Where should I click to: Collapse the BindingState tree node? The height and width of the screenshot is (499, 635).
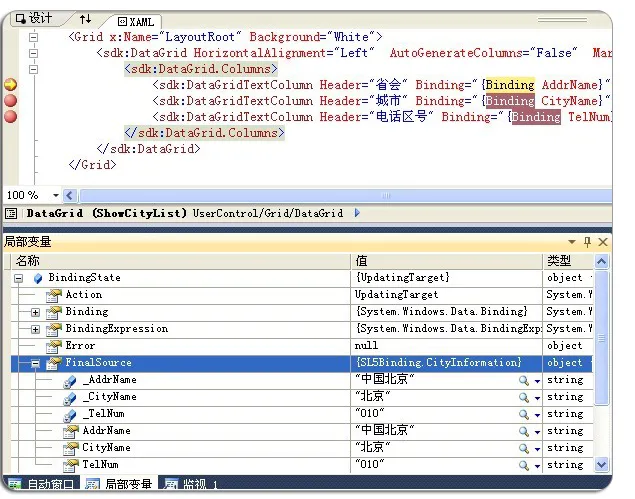pyautogui.click(x=19, y=278)
